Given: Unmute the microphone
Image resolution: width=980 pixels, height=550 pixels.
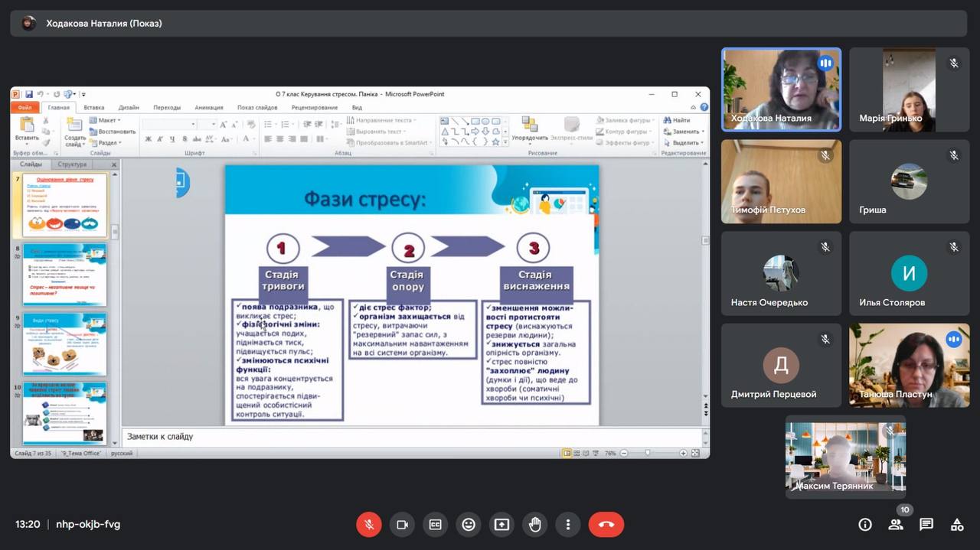Looking at the screenshot, I should pyautogui.click(x=368, y=525).
